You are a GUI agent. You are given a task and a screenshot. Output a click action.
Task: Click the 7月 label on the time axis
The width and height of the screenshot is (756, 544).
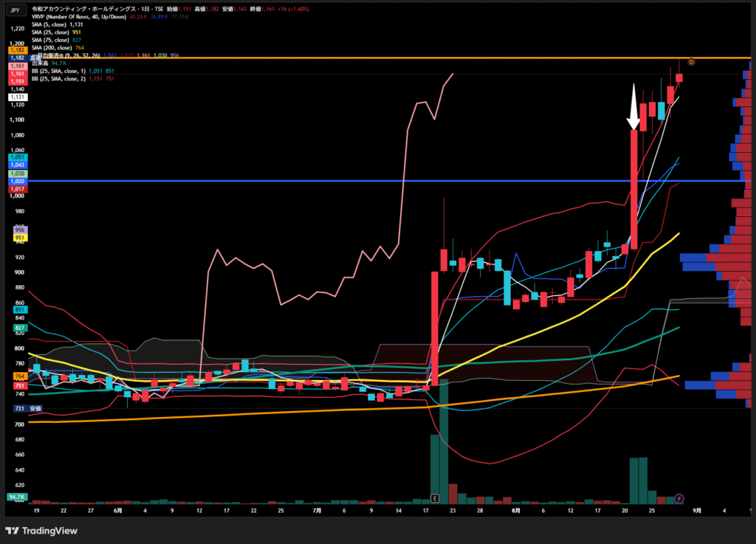coord(317,510)
